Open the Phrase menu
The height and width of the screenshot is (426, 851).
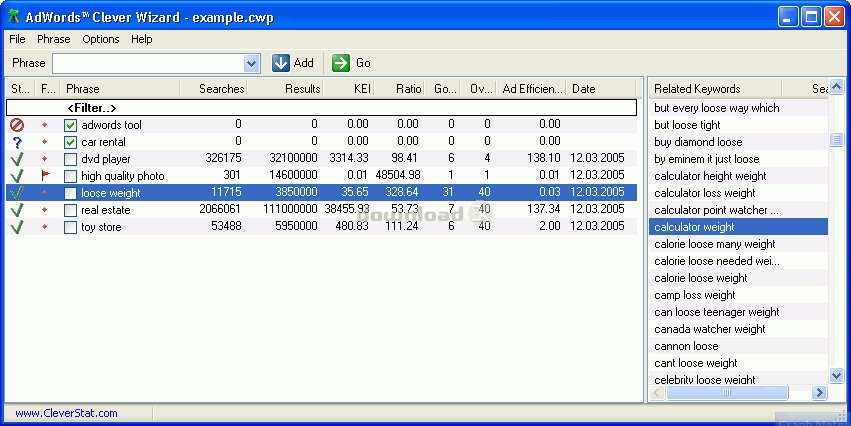click(x=54, y=39)
